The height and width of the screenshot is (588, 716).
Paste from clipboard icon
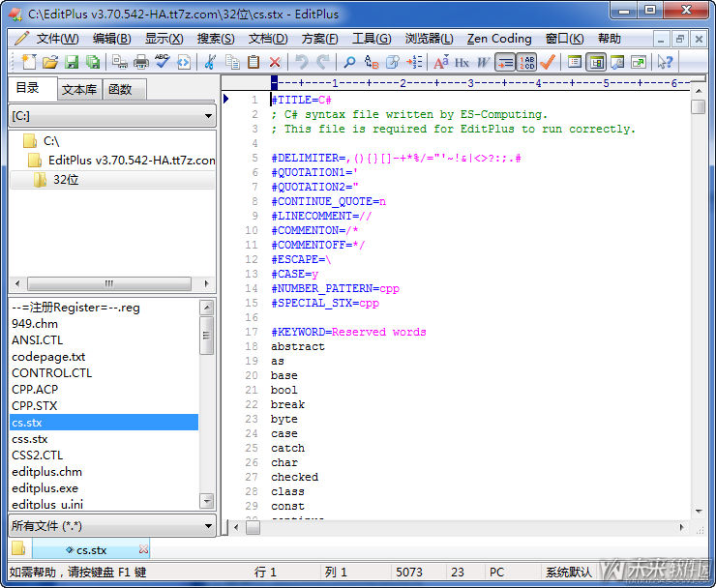[x=254, y=62]
